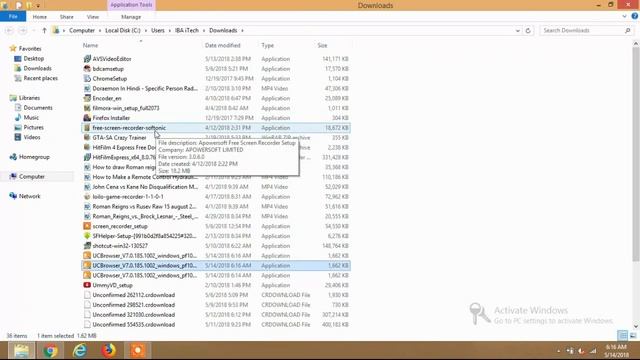Click into the Search Downloads box
The height and width of the screenshot is (360, 640).
(x=583, y=31)
